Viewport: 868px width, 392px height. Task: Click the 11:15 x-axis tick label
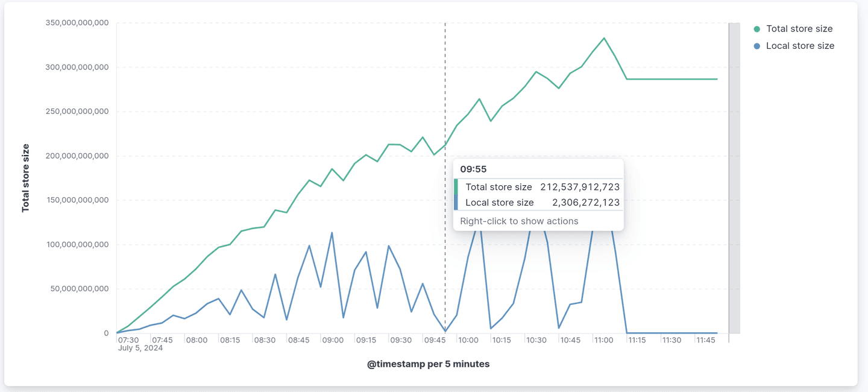[638, 340]
